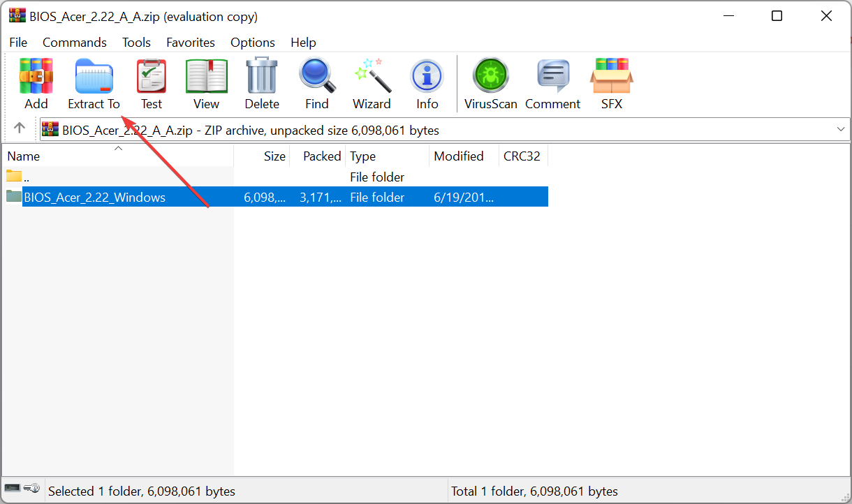
Task: Click the disk drive status bar icon
Action: [12, 488]
